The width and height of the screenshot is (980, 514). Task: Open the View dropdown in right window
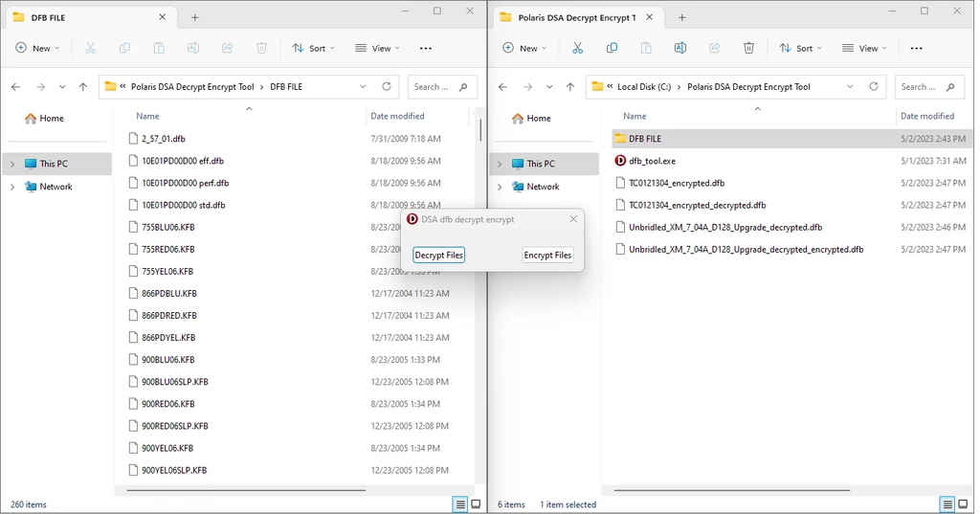863,48
